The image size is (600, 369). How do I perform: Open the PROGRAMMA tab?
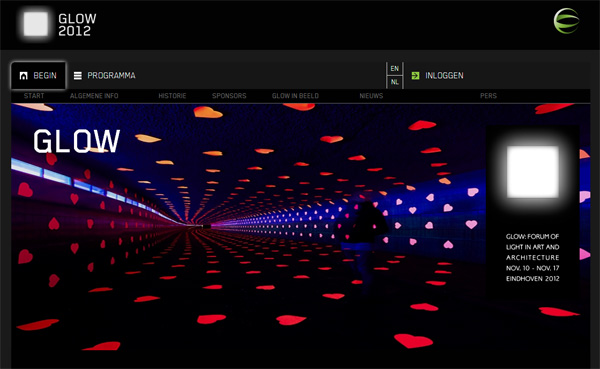(104, 76)
